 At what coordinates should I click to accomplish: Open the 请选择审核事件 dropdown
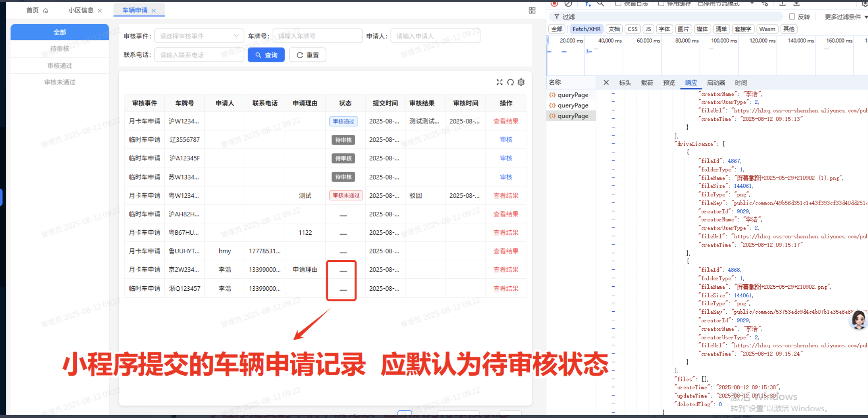coord(199,35)
